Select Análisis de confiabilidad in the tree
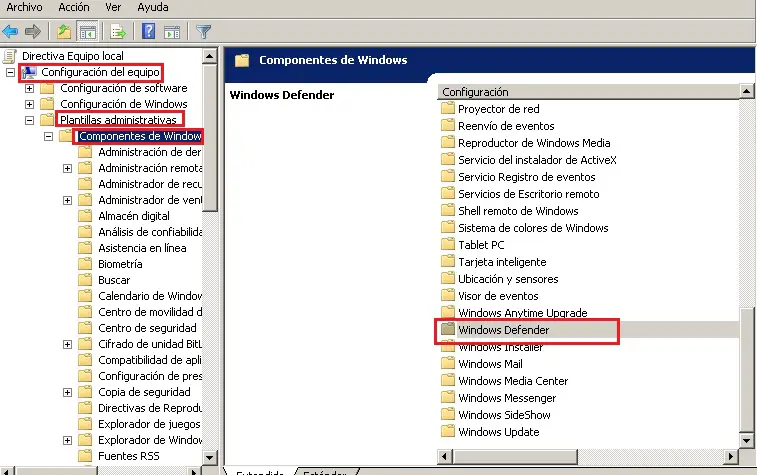Viewport: 757px width, 475px height. tap(150, 232)
